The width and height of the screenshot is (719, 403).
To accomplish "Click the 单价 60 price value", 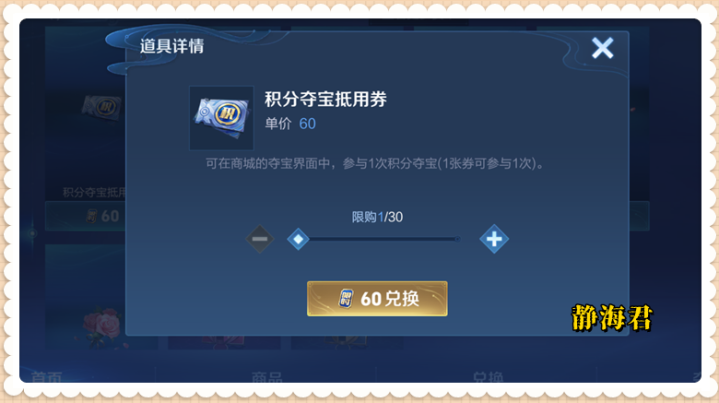I will click(x=307, y=124).
